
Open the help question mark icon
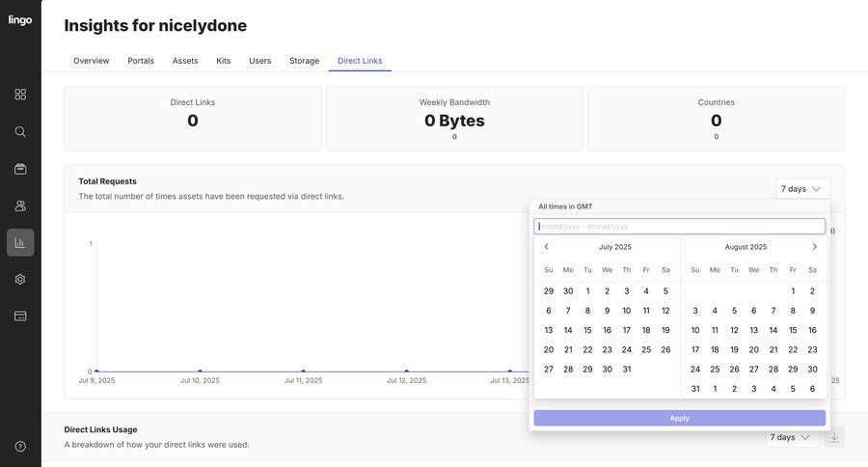click(x=20, y=447)
